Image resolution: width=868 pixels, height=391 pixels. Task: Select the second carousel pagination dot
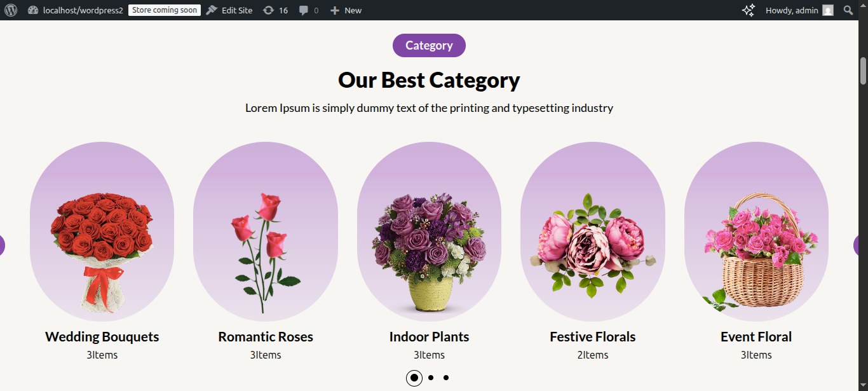pyautogui.click(x=431, y=378)
